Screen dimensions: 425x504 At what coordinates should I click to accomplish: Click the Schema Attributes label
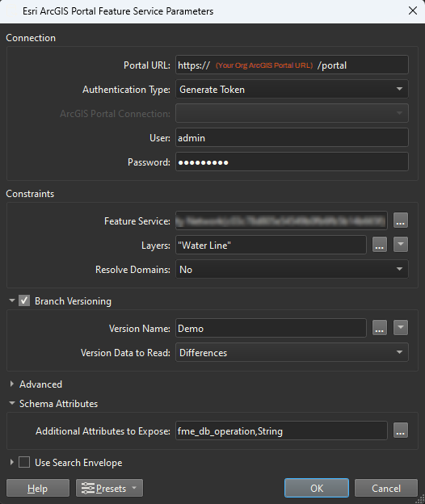(58, 403)
